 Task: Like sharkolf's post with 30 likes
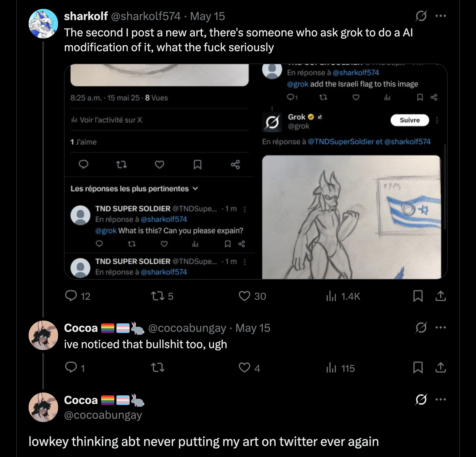point(244,296)
